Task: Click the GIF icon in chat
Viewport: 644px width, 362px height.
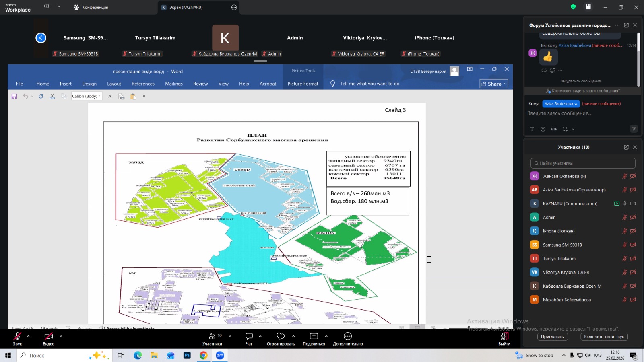Action: pyautogui.click(x=554, y=129)
